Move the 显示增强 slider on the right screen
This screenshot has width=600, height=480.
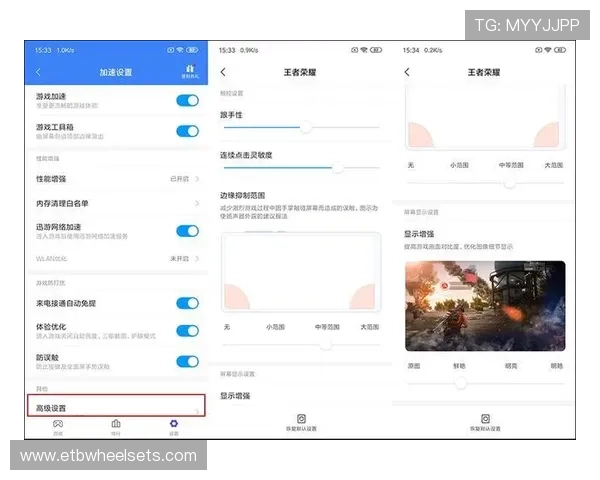(x=461, y=383)
